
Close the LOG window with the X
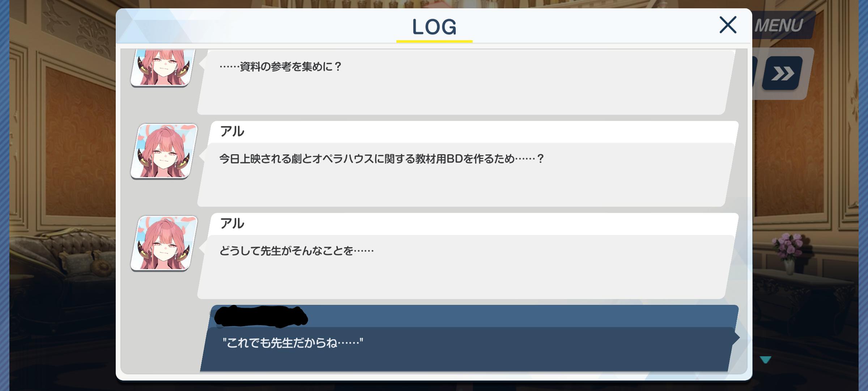(x=728, y=25)
